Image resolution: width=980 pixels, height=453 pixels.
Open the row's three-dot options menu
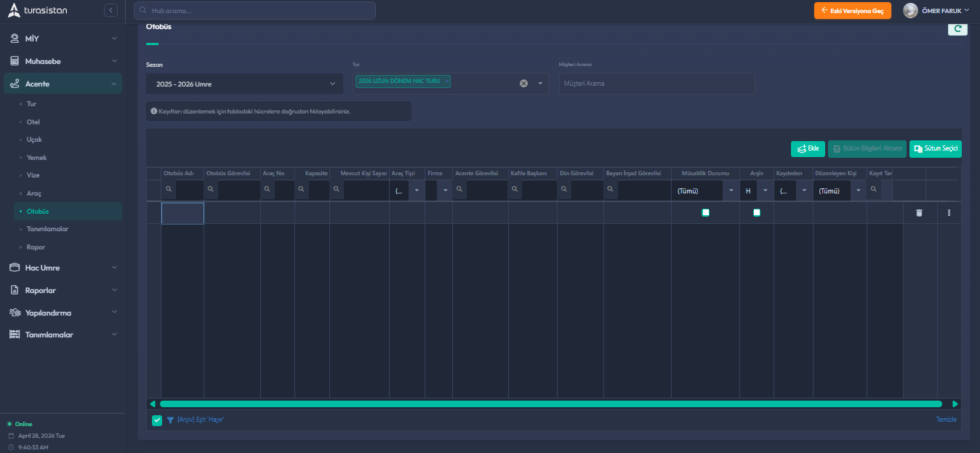(949, 212)
